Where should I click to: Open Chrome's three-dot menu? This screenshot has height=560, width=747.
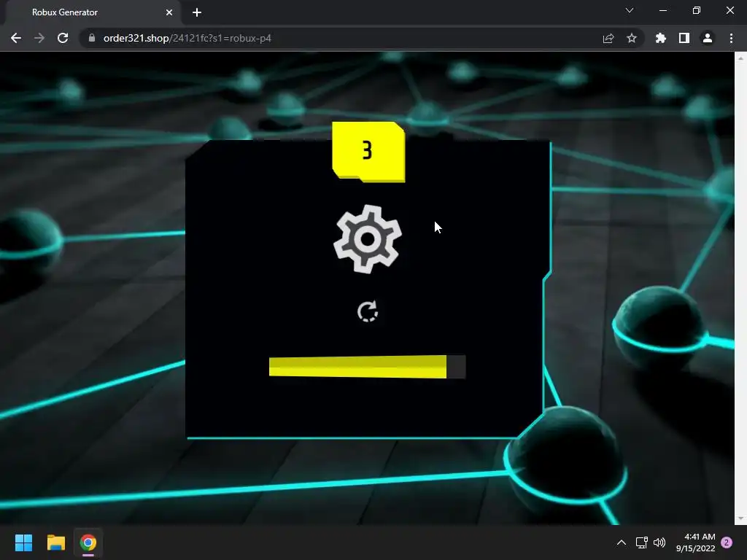click(x=731, y=38)
